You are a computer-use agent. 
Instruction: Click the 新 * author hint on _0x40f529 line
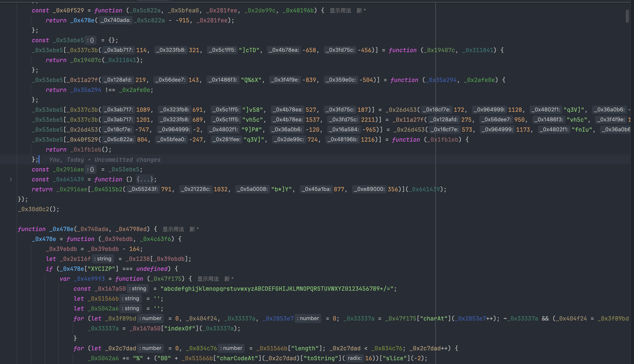coord(361,11)
